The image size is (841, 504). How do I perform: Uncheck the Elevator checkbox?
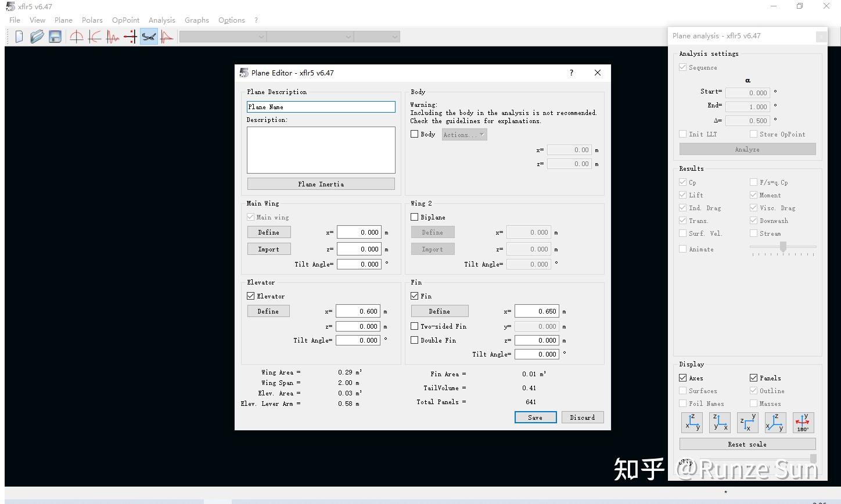(x=250, y=296)
